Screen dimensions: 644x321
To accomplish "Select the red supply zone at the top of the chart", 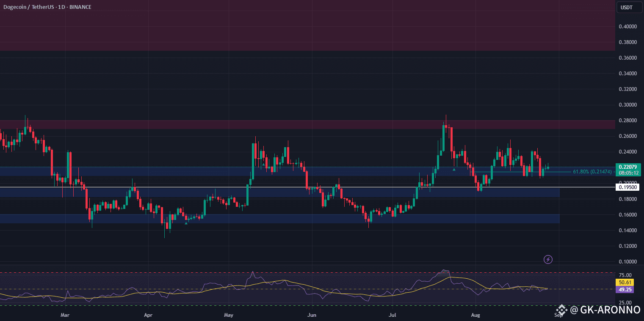I will point(307,25).
